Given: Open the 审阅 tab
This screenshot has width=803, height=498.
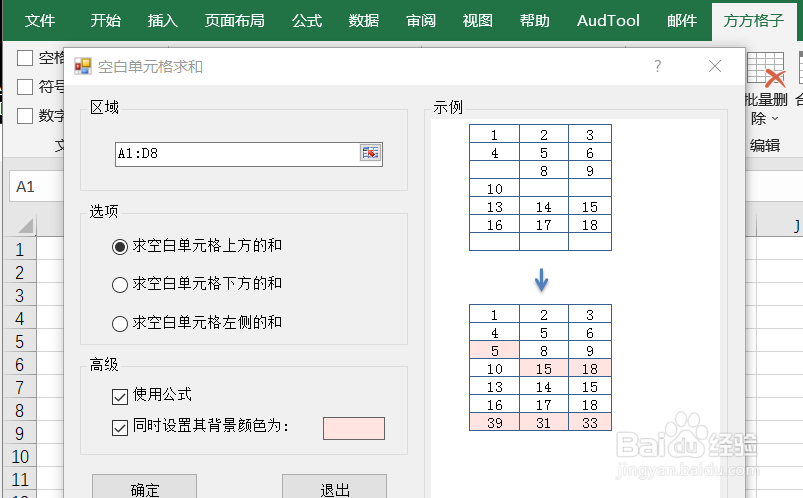Looking at the screenshot, I should [x=421, y=21].
